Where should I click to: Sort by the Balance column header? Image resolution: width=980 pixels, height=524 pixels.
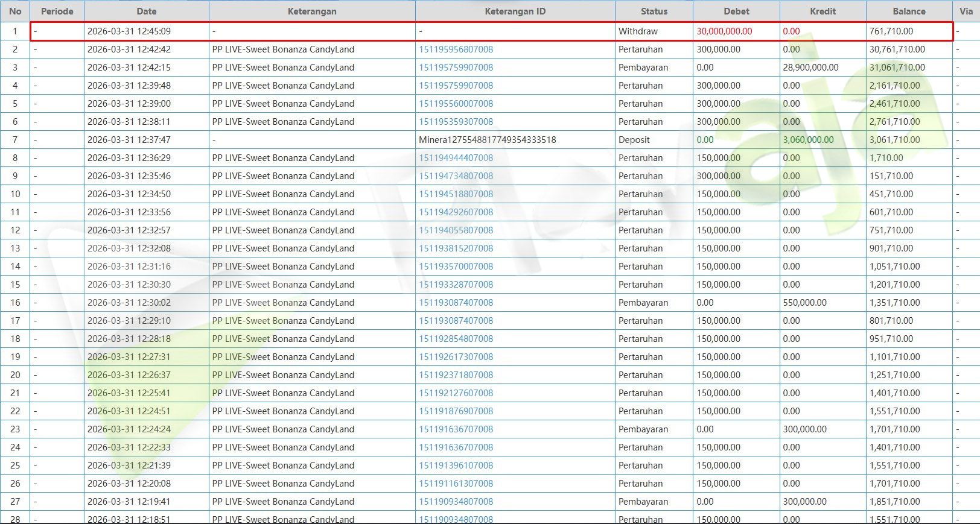point(909,11)
